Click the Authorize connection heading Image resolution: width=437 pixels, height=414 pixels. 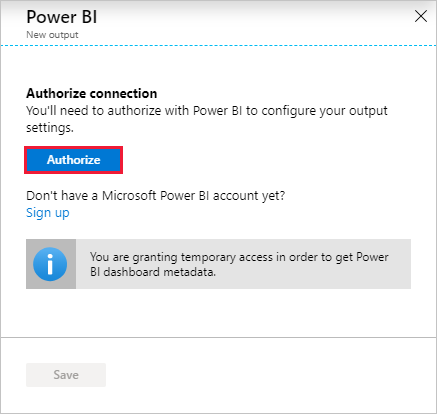pos(92,93)
